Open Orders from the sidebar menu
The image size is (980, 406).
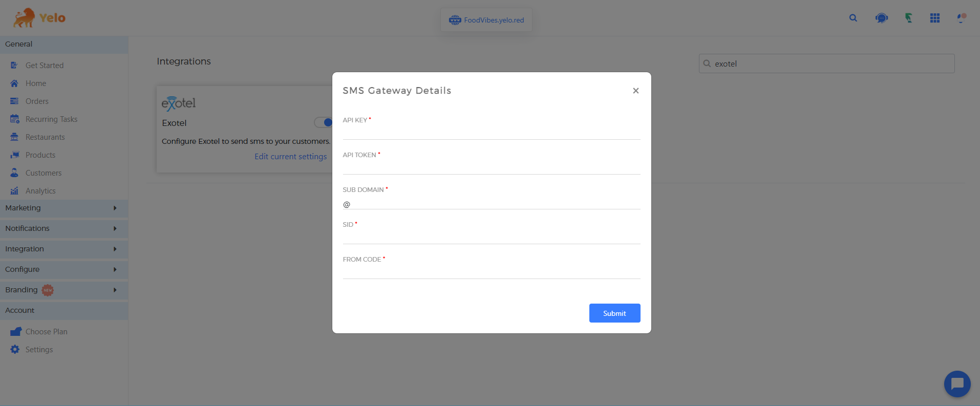(37, 101)
